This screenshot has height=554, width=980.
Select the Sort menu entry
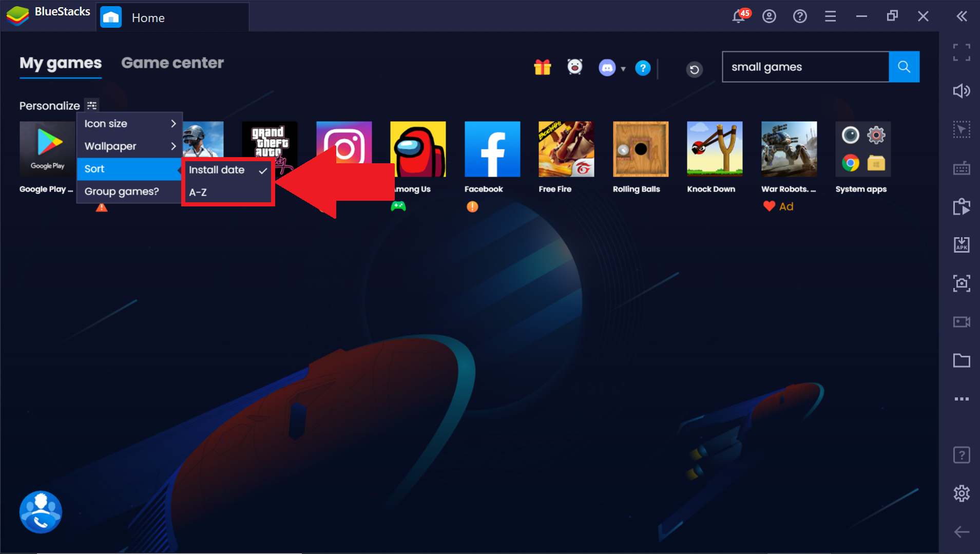pyautogui.click(x=129, y=169)
